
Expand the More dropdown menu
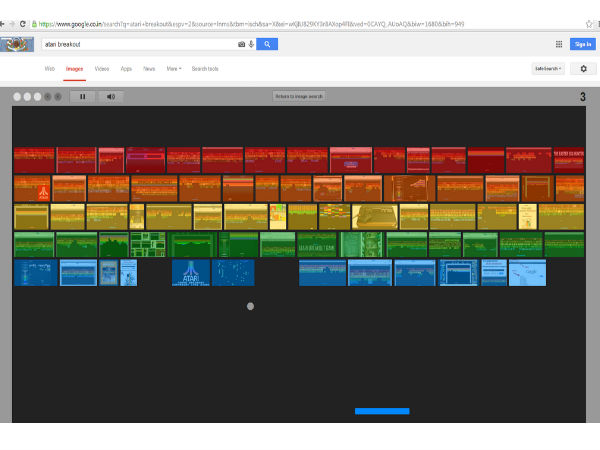click(x=174, y=69)
